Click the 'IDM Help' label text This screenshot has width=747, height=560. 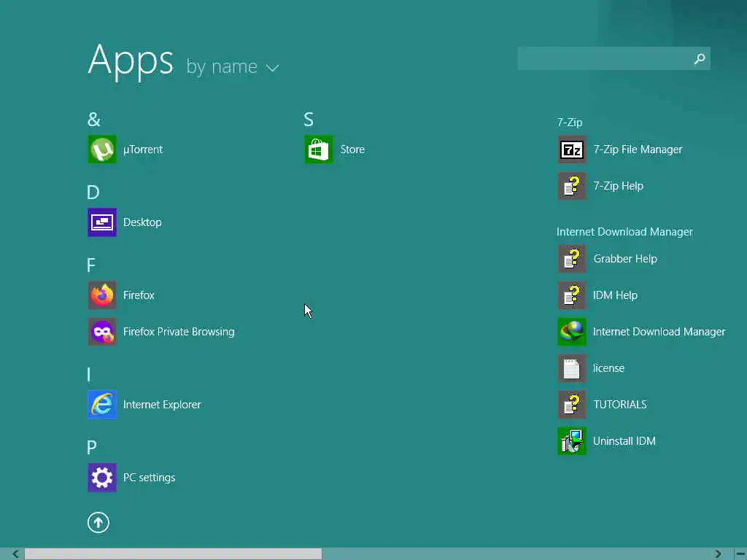click(x=615, y=295)
